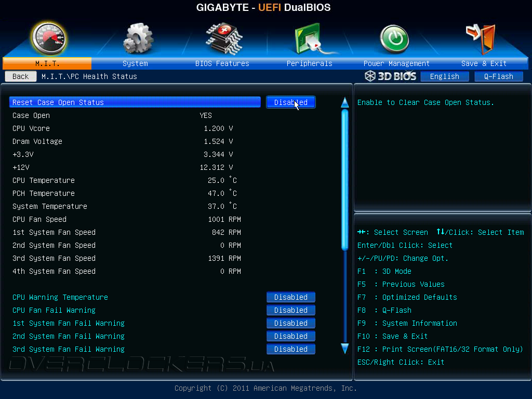Switch to the Peripherals tab
The width and height of the screenshot is (532, 399).
[310, 63]
